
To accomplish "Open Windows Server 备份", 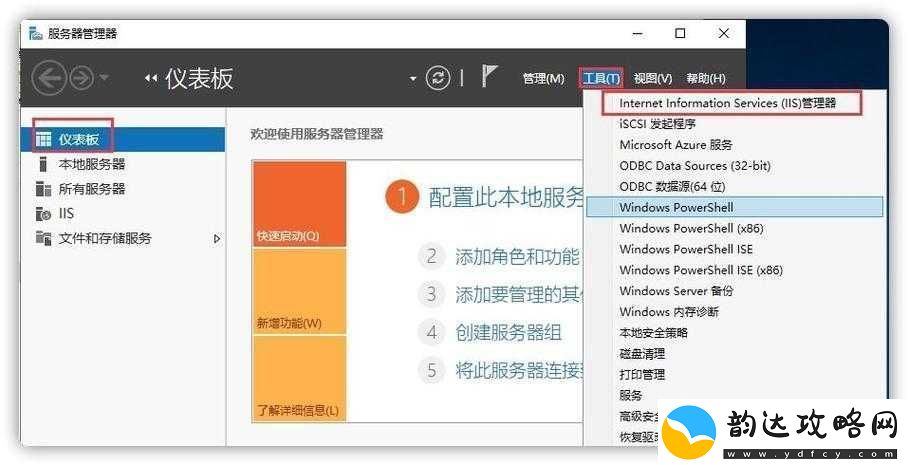I will coord(676,291).
